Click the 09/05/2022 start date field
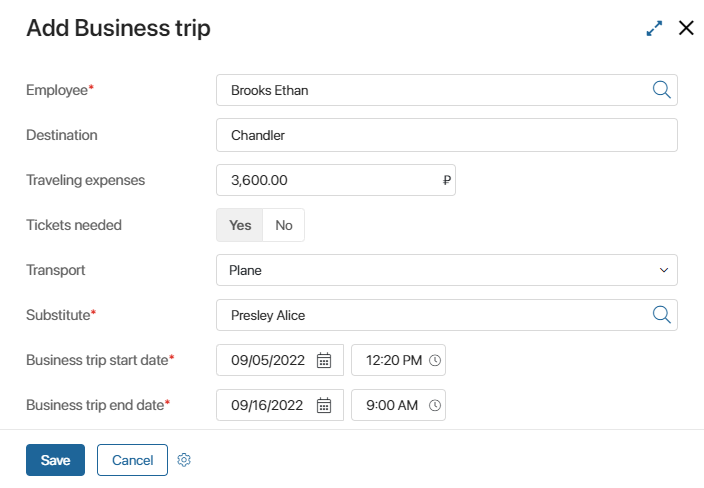The width and height of the screenshot is (704, 488). pos(268,360)
